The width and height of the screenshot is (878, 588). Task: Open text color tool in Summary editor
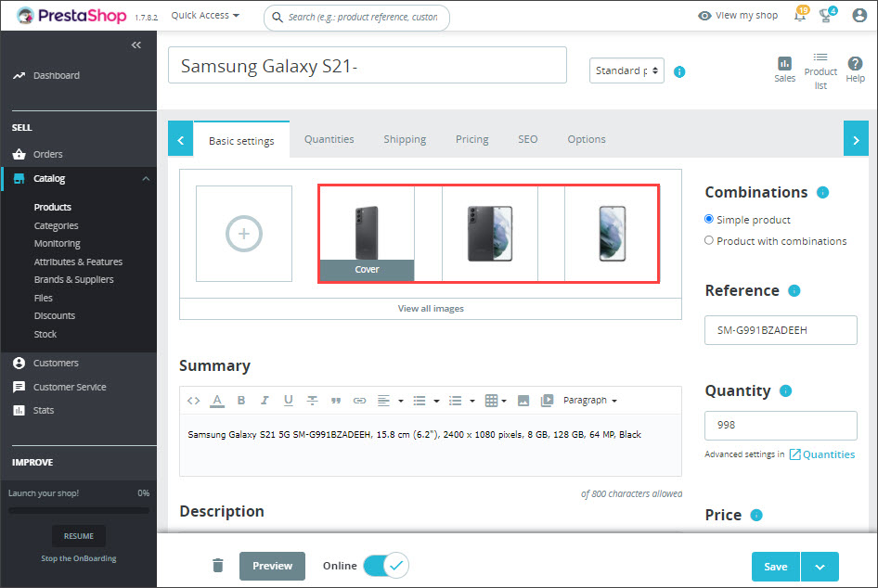click(217, 401)
